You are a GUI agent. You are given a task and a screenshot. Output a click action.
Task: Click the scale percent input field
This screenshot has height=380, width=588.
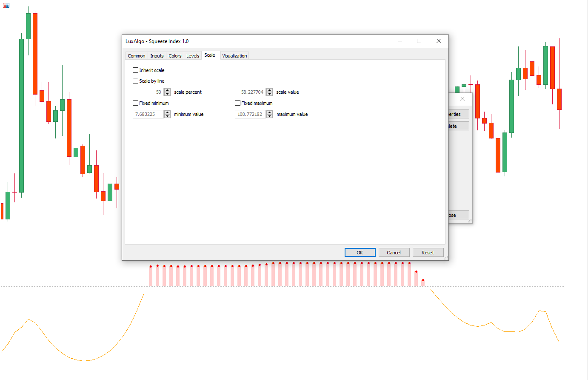148,92
